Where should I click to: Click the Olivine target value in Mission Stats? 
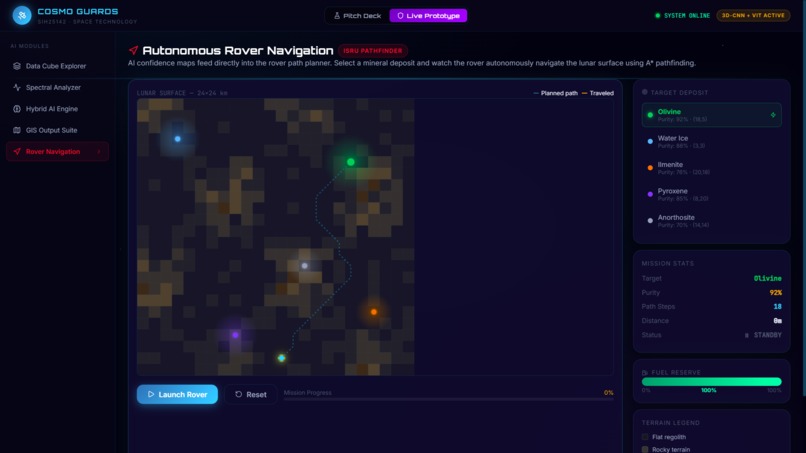click(767, 278)
